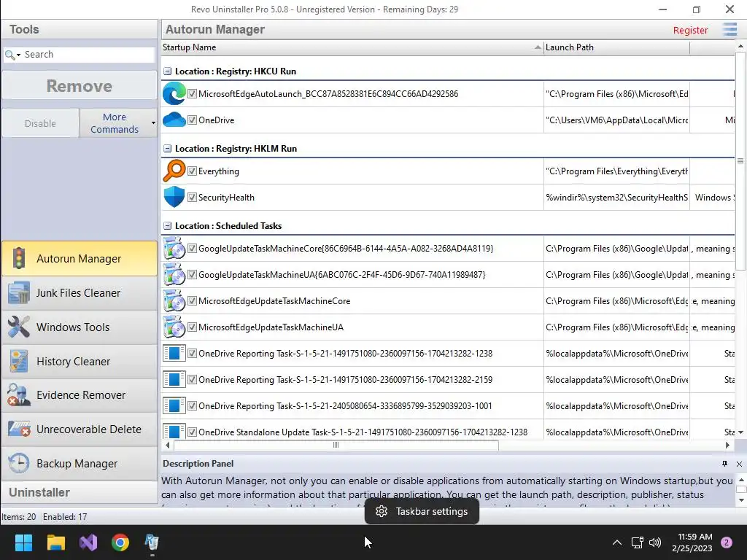Collapse the Tools section header
The width and height of the screenshot is (747, 560).
pyautogui.click(x=79, y=29)
